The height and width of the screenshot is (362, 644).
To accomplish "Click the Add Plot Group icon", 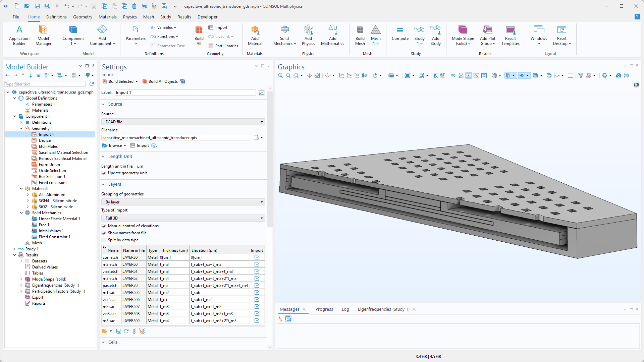I will tap(488, 35).
